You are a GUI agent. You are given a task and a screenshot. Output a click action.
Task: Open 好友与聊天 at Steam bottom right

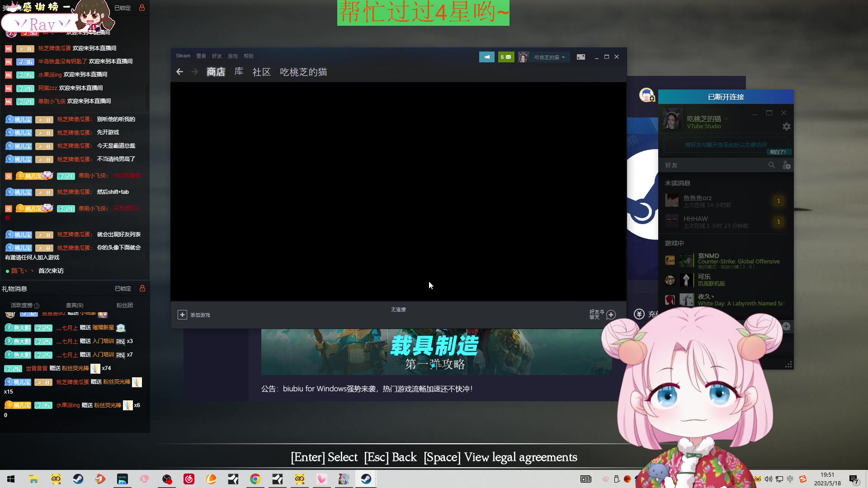(602, 314)
